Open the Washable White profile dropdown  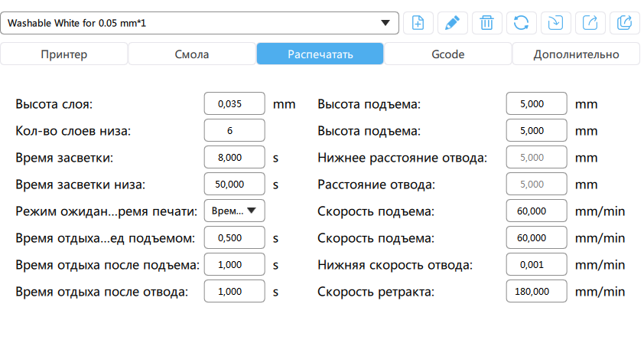click(200, 23)
